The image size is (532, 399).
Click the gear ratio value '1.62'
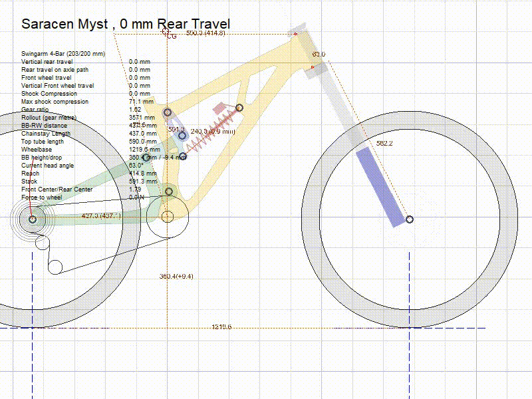[135, 110]
